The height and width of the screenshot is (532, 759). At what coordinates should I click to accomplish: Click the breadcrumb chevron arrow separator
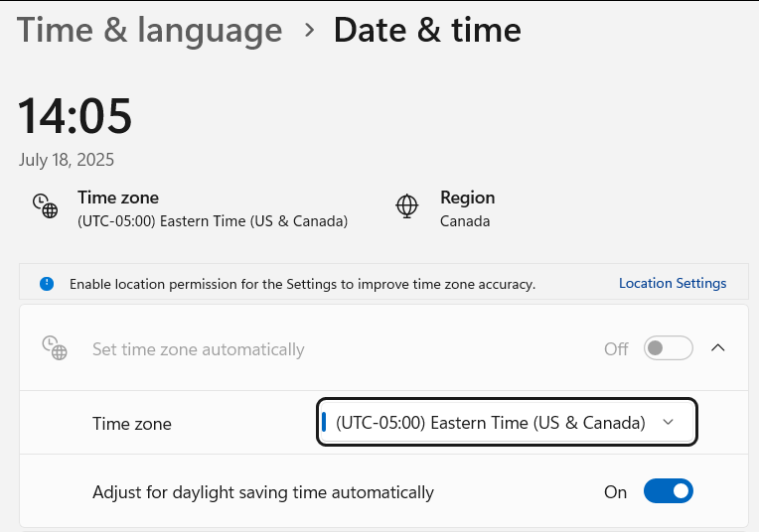point(309,30)
